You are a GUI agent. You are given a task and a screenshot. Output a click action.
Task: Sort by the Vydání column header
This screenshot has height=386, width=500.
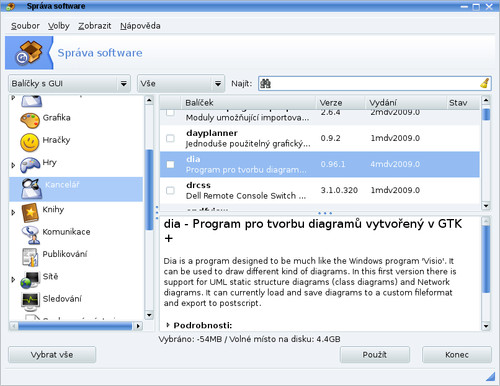tap(405, 103)
